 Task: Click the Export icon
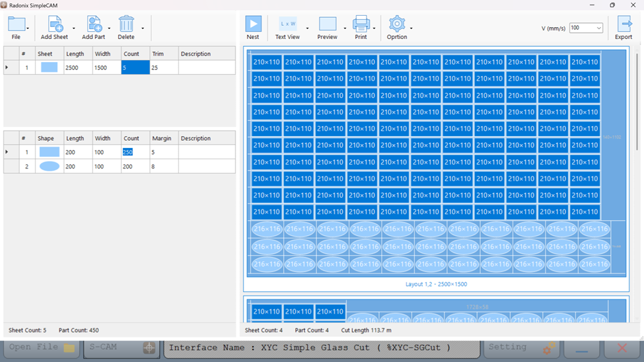[624, 24]
